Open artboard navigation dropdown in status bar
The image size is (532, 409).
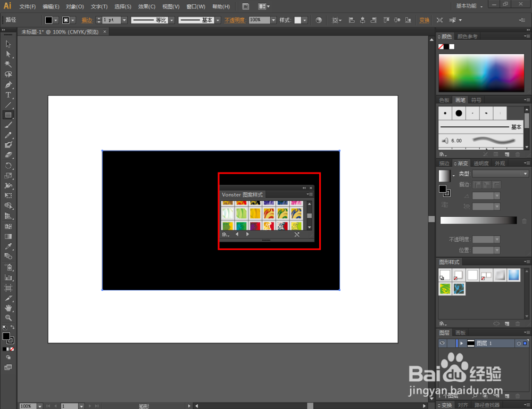pos(81,406)
